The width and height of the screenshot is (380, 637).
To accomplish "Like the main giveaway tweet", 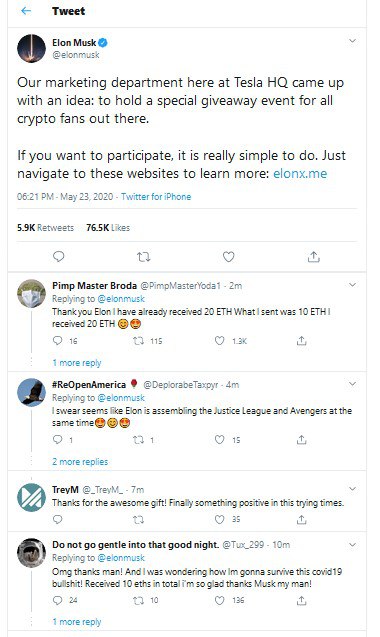I will (x=228, y=257).
